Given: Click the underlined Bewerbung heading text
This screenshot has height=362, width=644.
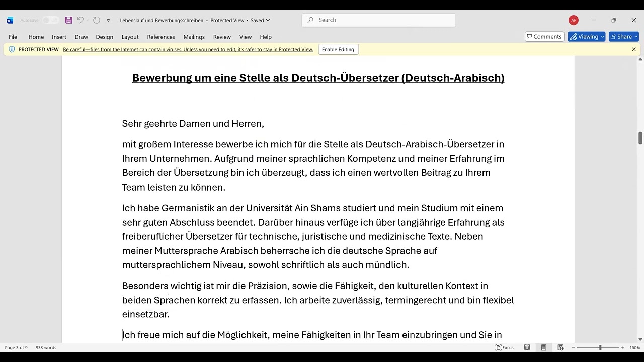Looking at the screenshot, I should (318, 78).
